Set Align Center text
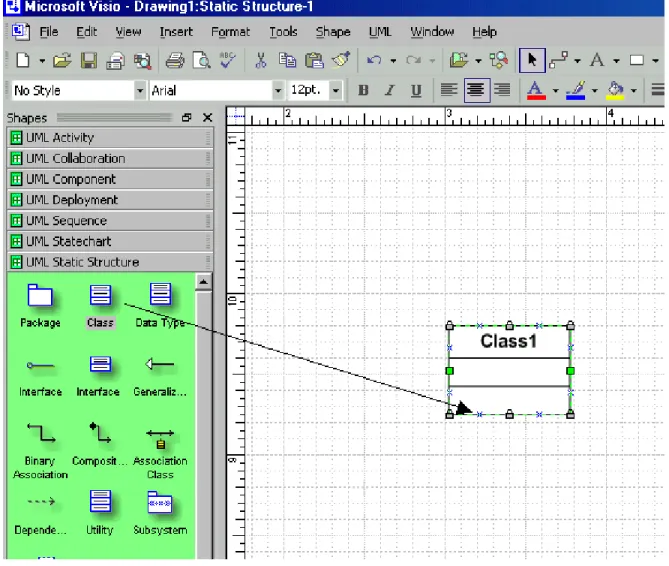The image size is (669, 566). click(x=476, y=90)
